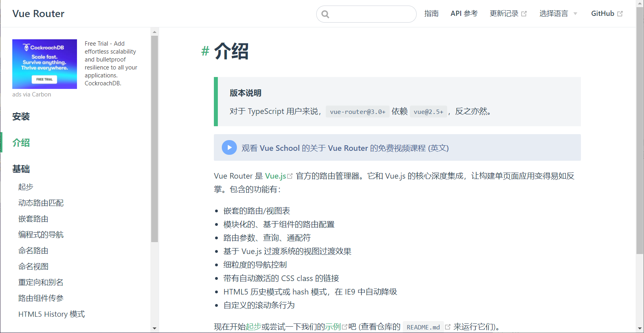Viewport: 644px width, 333px height.
Task: Open 更新记录 in the top navigation
Action: [508, 13]
